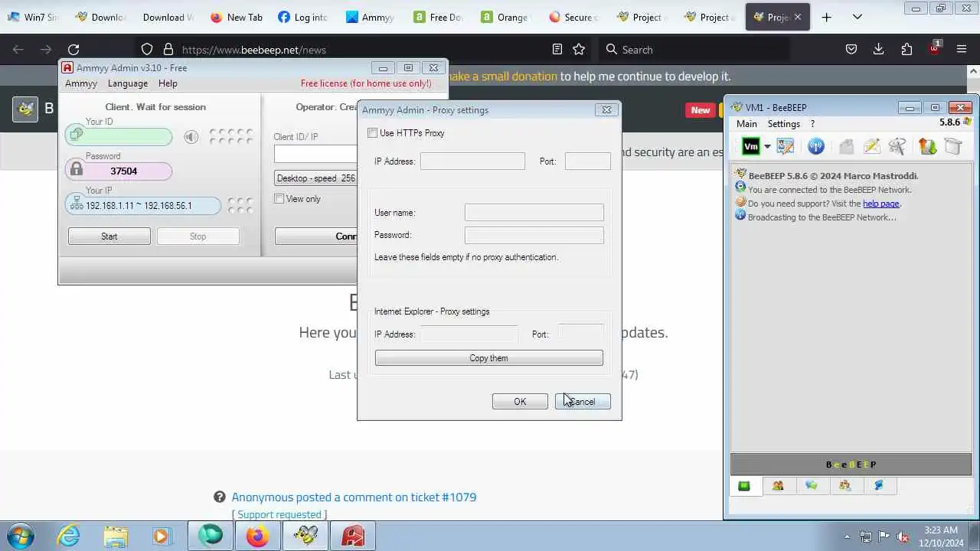Click the Copy them button
The image size is (980, 551).
click(488, 358)
